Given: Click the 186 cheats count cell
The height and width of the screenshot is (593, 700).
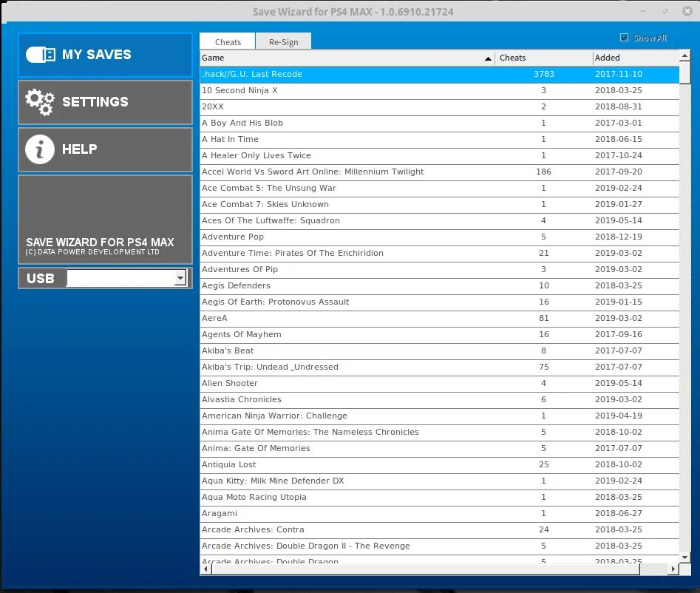Looking at the screenshot, I should click(x=544, y=172).
